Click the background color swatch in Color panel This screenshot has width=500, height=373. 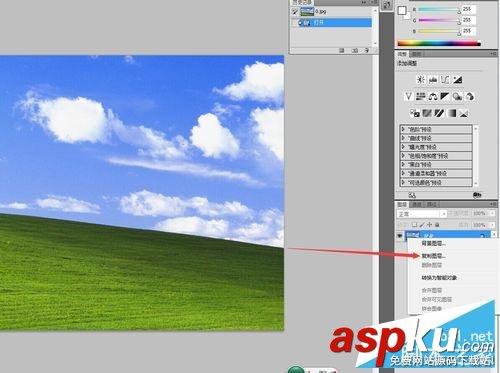click(408, 16)
